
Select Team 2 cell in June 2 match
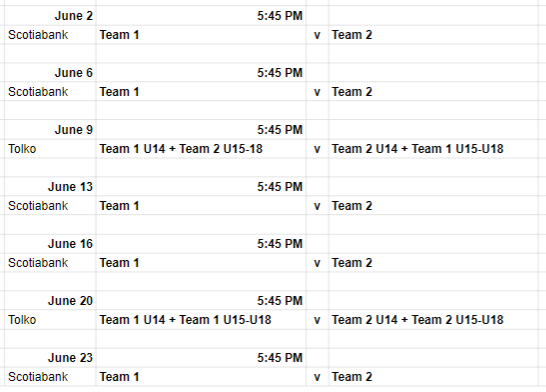(x=433, y=35)
